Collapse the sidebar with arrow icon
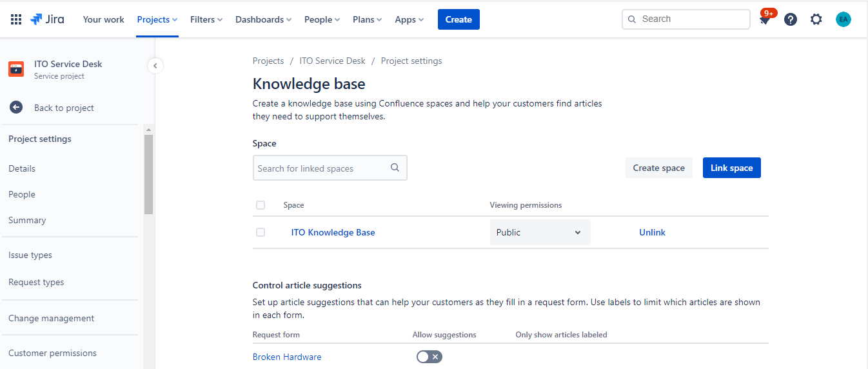The width and height of the screenshot is (868, 369). click(155, 65)
